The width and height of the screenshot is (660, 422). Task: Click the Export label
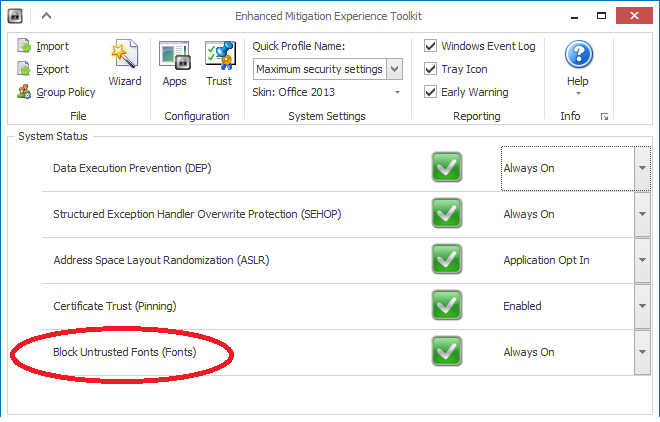click(x=53, y=69)
